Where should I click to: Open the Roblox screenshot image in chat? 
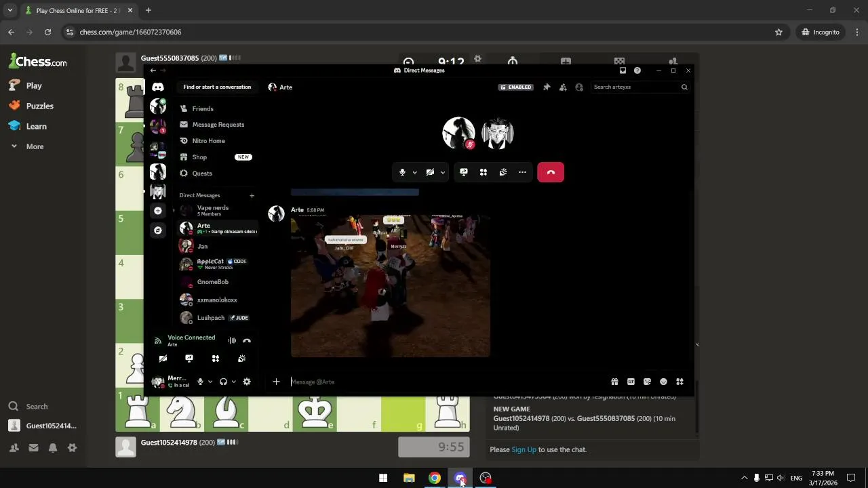coord(390,285)
